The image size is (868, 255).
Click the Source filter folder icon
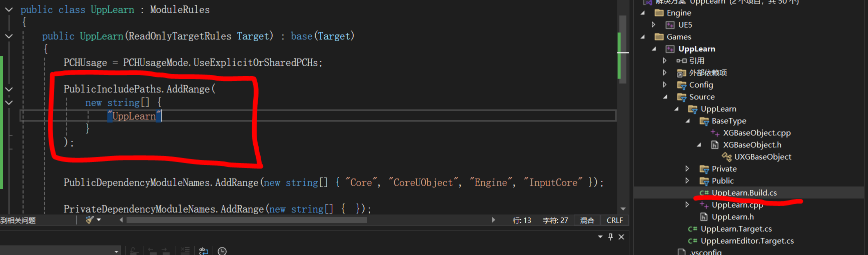tap(681, 97)
